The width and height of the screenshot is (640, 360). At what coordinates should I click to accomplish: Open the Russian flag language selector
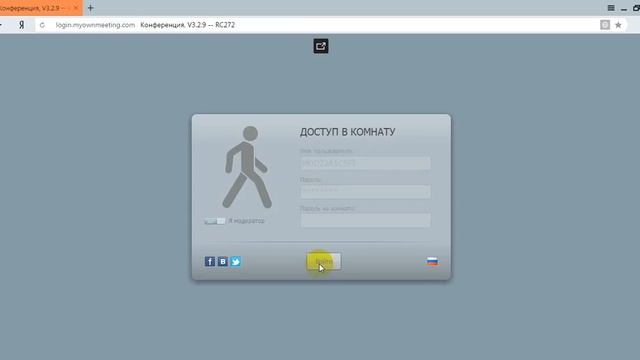point(432,261)
